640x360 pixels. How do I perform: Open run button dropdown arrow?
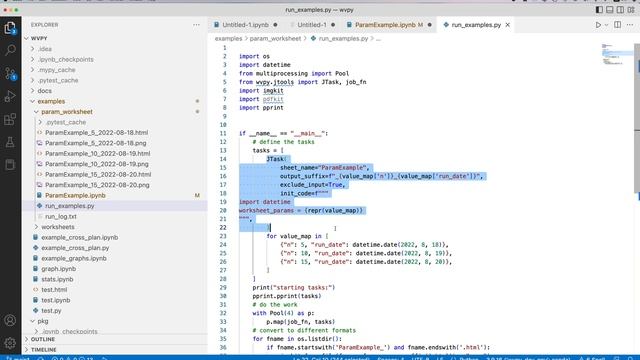point(606,25)
